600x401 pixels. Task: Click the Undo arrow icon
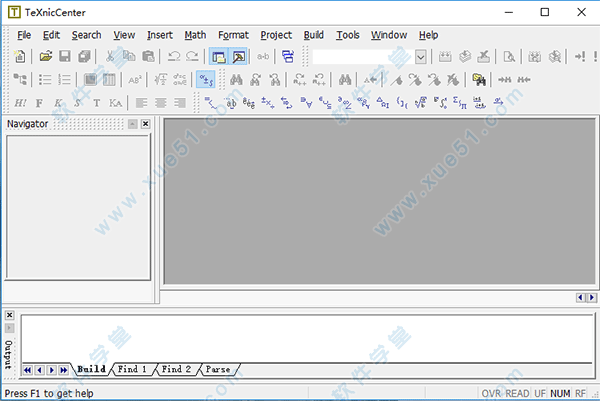174,57
